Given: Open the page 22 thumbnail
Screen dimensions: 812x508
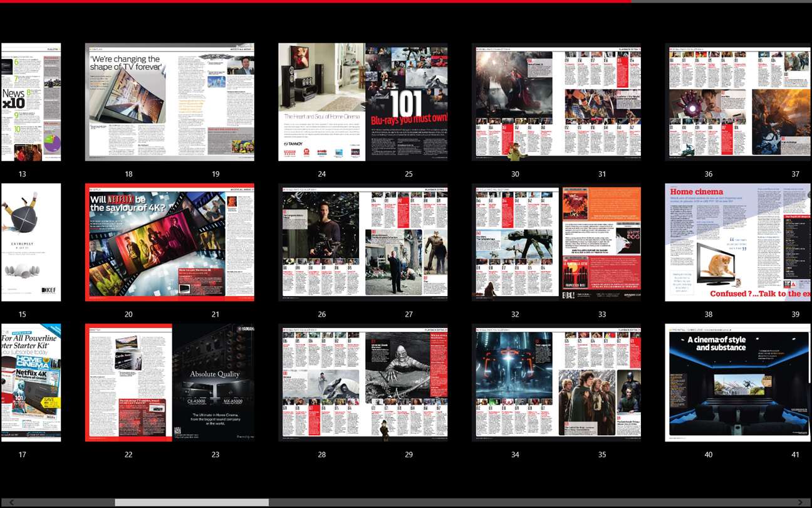Looking at the screenshot, I should coord(127,383).
